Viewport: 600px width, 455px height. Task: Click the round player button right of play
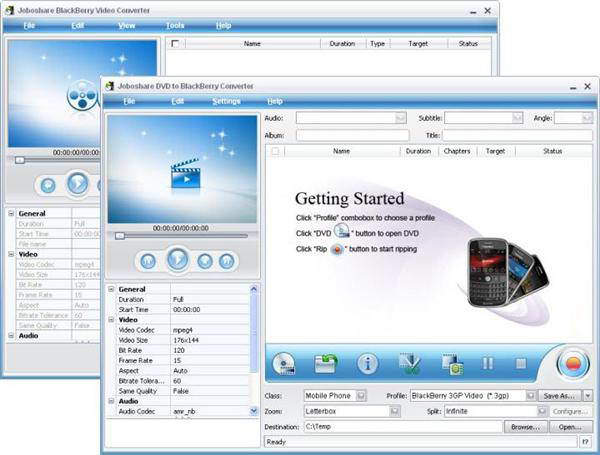(205, 261)
